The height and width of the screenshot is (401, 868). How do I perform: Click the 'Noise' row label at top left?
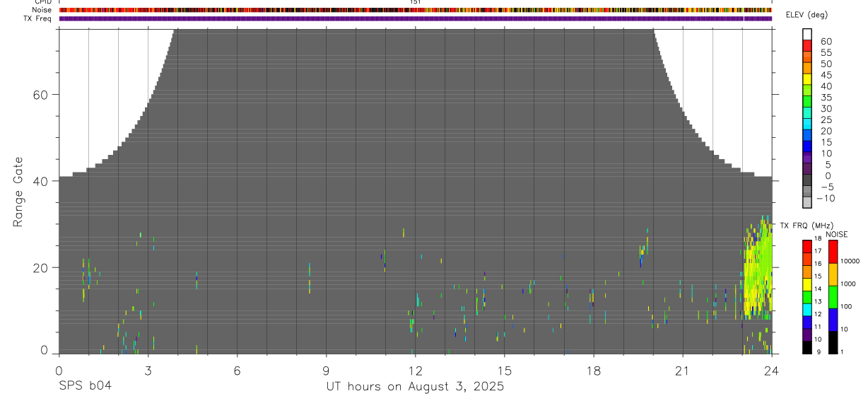coord(42,10)
